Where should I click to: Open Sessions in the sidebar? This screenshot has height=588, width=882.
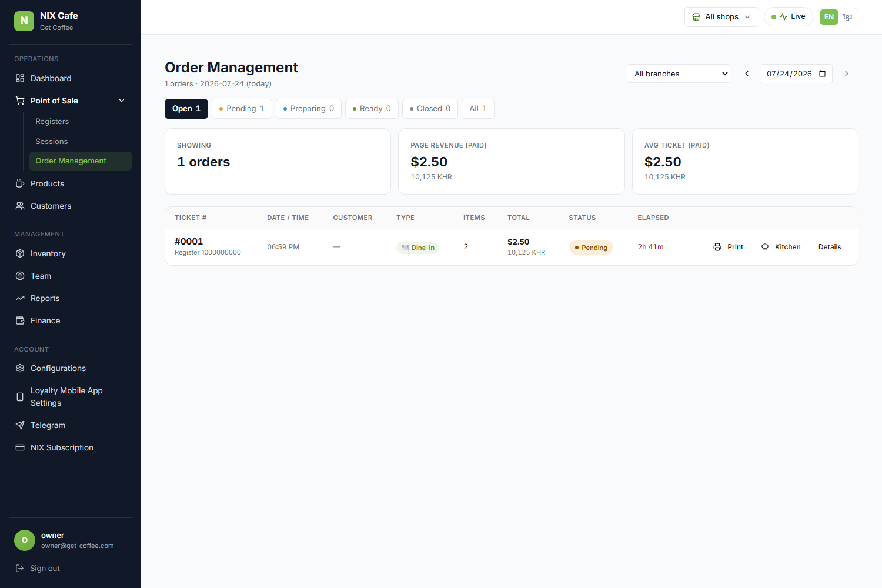[81, 141]
